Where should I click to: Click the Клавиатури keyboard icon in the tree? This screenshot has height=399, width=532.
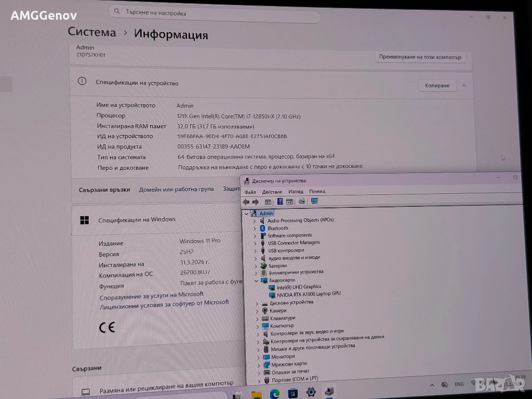pos(265,318)
